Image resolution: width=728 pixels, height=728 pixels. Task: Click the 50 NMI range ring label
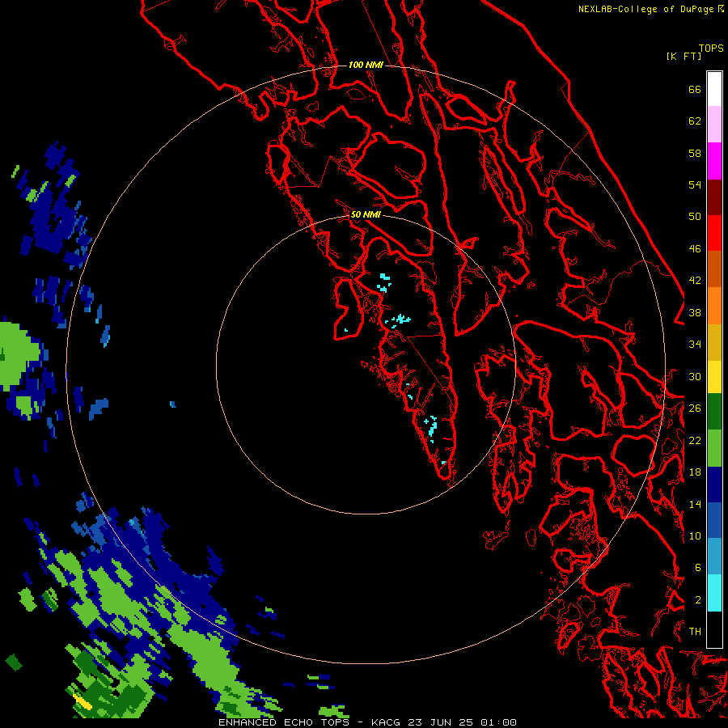tap(366, 214)
